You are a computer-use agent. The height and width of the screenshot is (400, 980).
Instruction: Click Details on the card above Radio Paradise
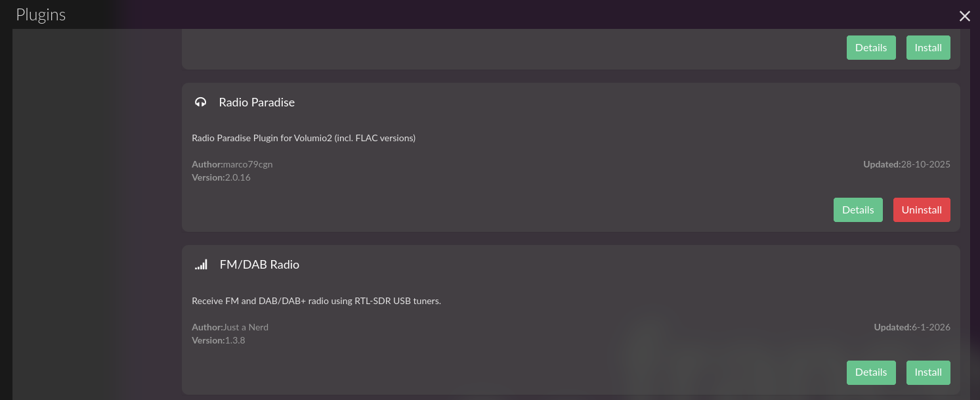pos(871,48)
